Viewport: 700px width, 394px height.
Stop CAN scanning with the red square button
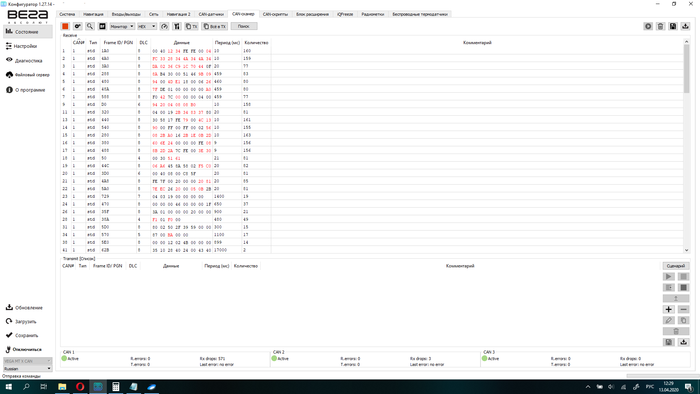(65, 26)
